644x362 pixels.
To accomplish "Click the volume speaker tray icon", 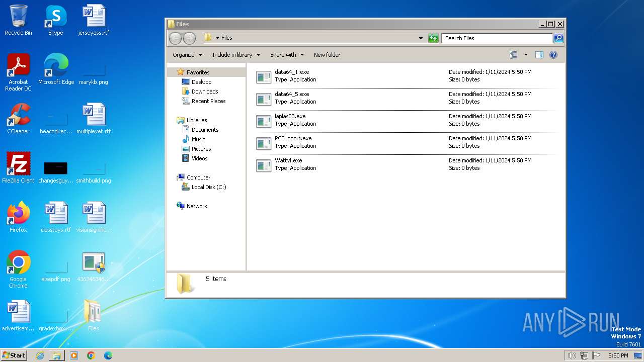I will 572,355.
